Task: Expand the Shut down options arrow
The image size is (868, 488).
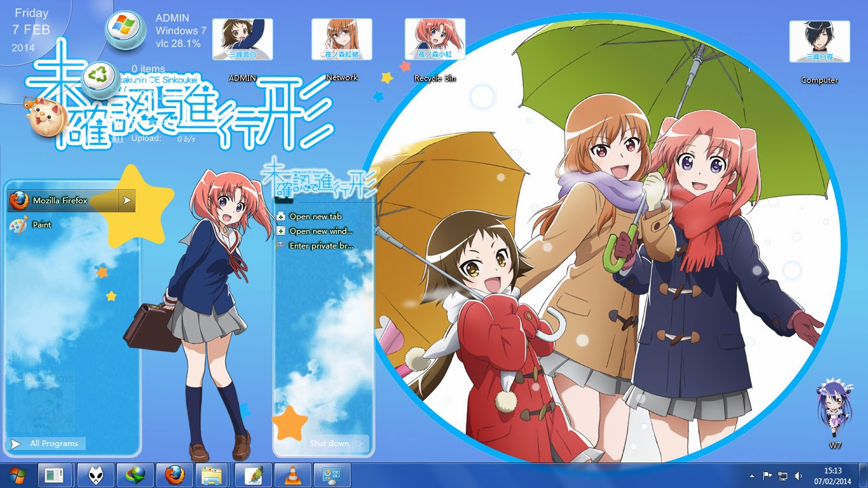Action: point(362,443)
